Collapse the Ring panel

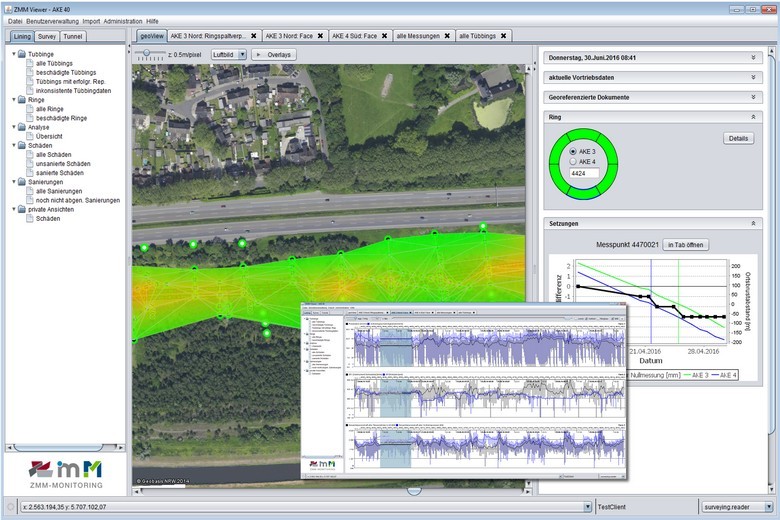(x=753, y=117)
